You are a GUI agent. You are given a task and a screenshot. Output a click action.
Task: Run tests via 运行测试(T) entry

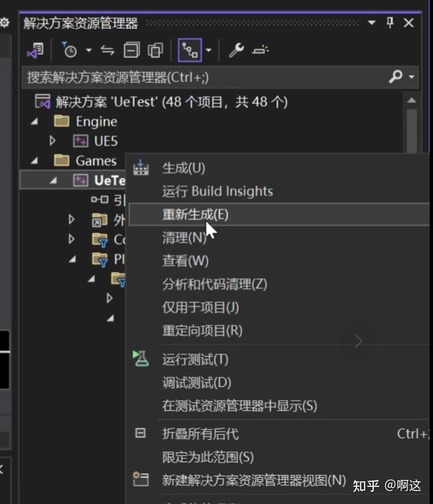(x=194, y=359)
